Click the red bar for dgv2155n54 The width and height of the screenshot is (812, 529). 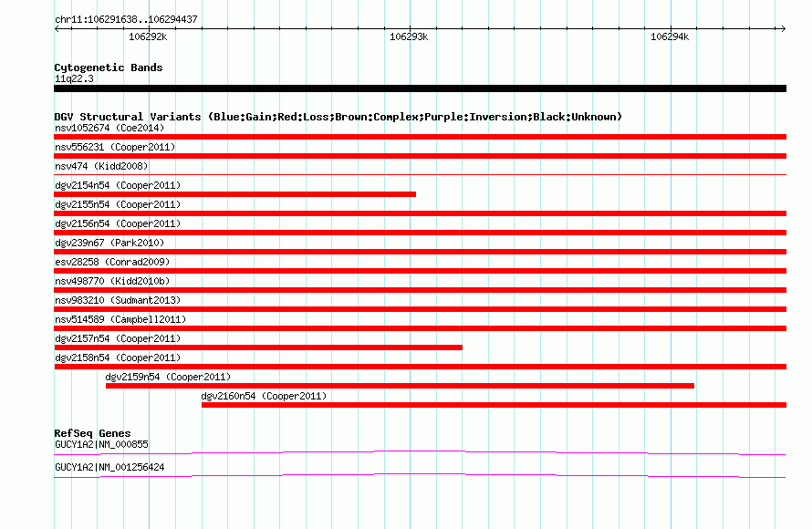pyautogui.click(x=420, y=213)
